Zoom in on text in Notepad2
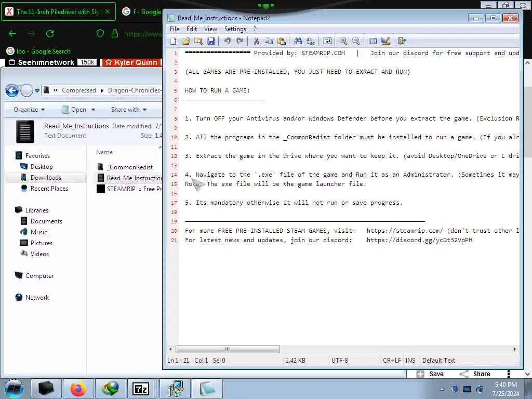 [x=343, y=41]
